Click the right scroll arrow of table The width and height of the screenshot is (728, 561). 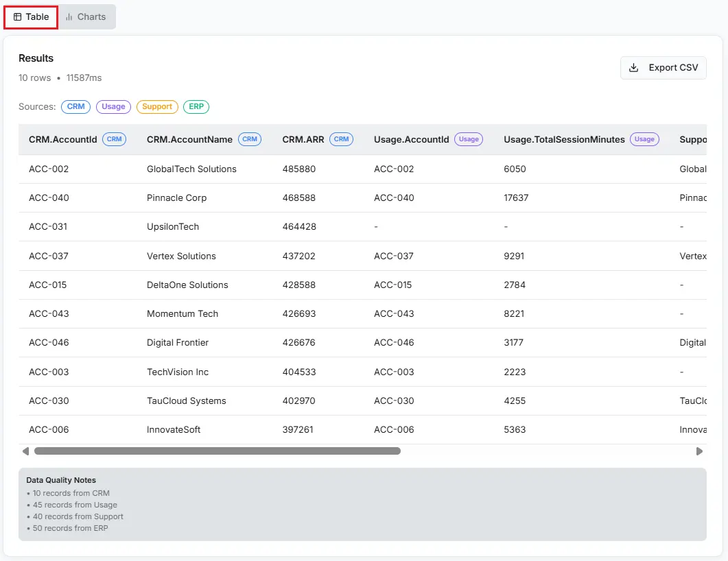(x=699, y=451)
